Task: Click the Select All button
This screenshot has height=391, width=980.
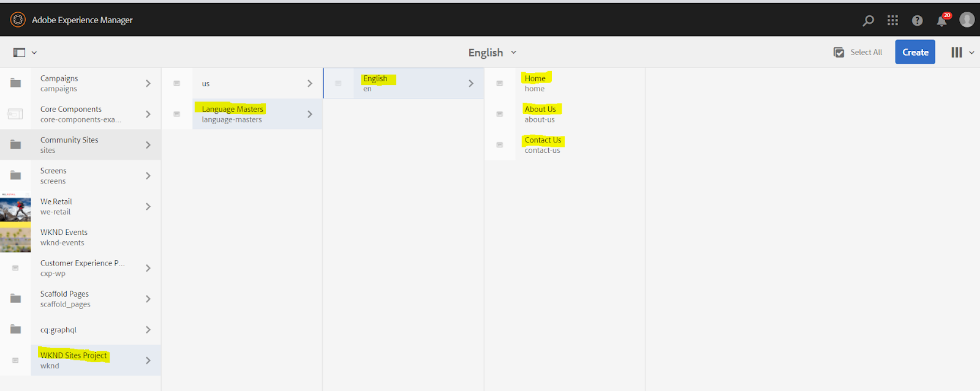Action: pyautogui.click(x=858, y=52)
